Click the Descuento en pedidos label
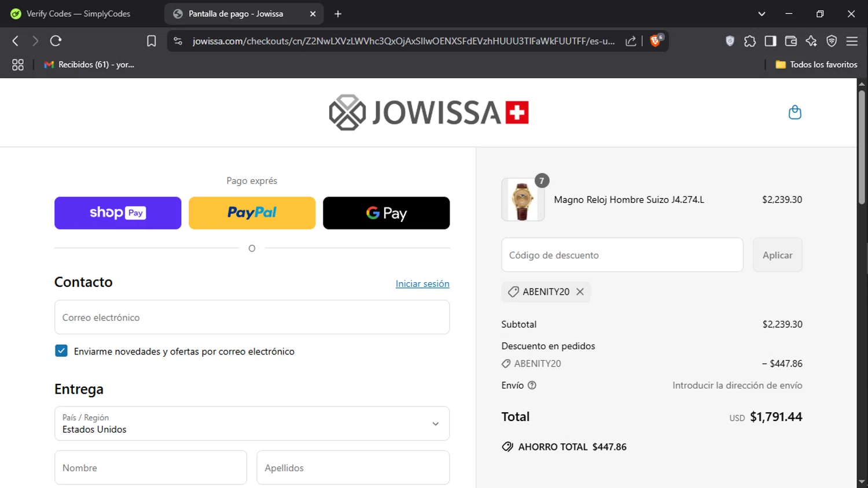 pos(548,346)
